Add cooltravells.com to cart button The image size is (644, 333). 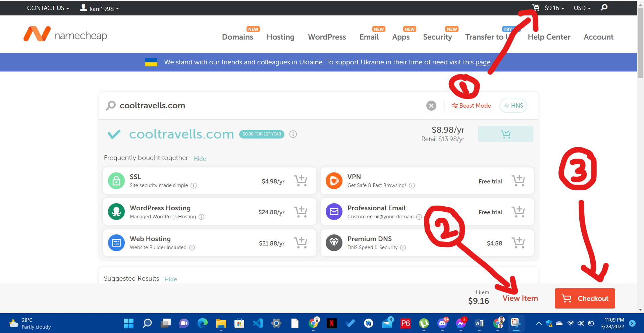click(x=505, y=134)
